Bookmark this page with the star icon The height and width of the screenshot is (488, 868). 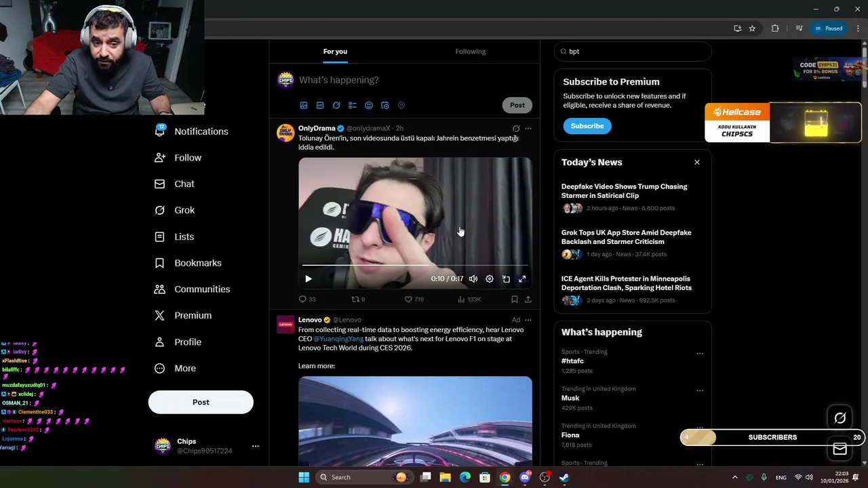752,28
